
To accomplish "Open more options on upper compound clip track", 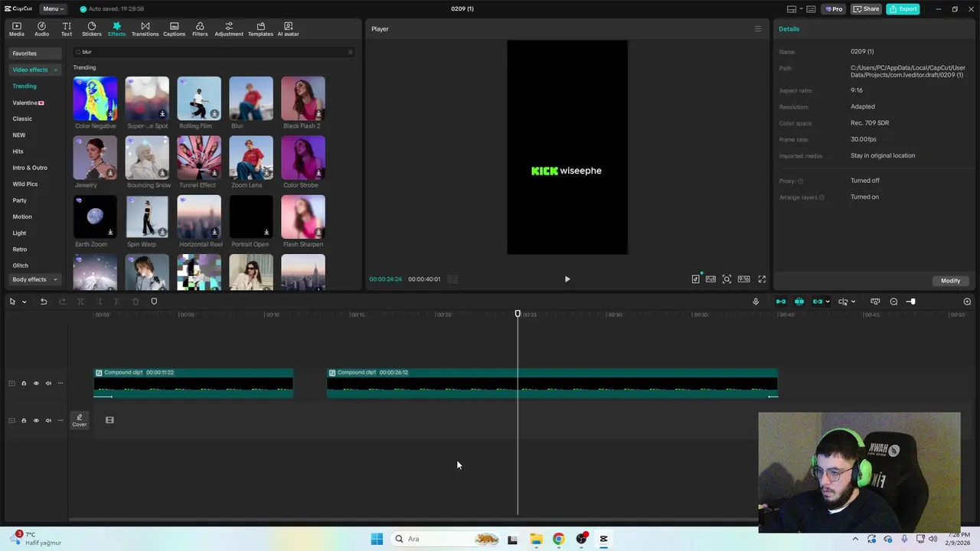I will 60,383.
